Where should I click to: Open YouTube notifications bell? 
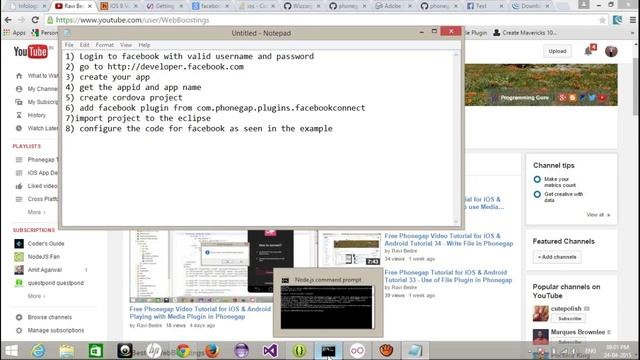[589, 51]
